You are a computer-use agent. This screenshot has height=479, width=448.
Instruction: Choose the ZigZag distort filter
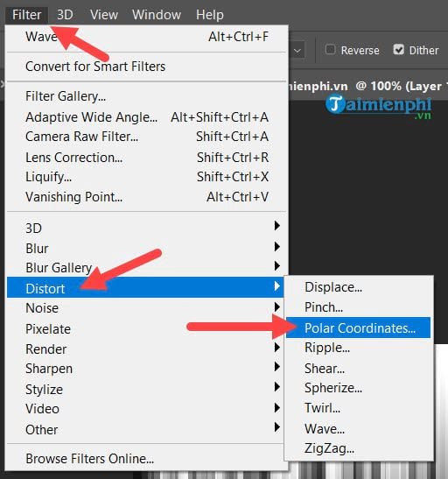[x=329, y=448]
